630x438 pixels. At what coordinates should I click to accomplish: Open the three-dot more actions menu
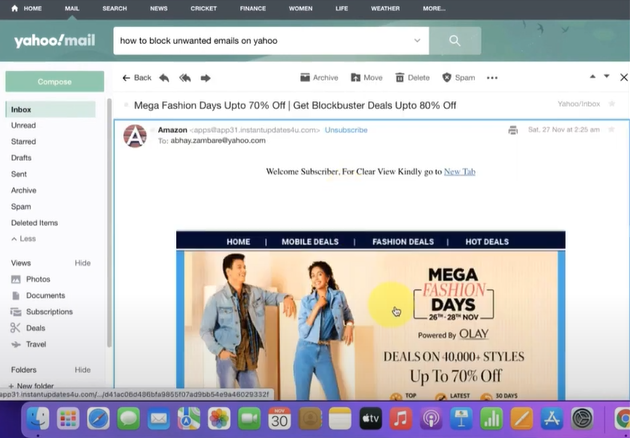pyautogui.click(x=492, y=78)
